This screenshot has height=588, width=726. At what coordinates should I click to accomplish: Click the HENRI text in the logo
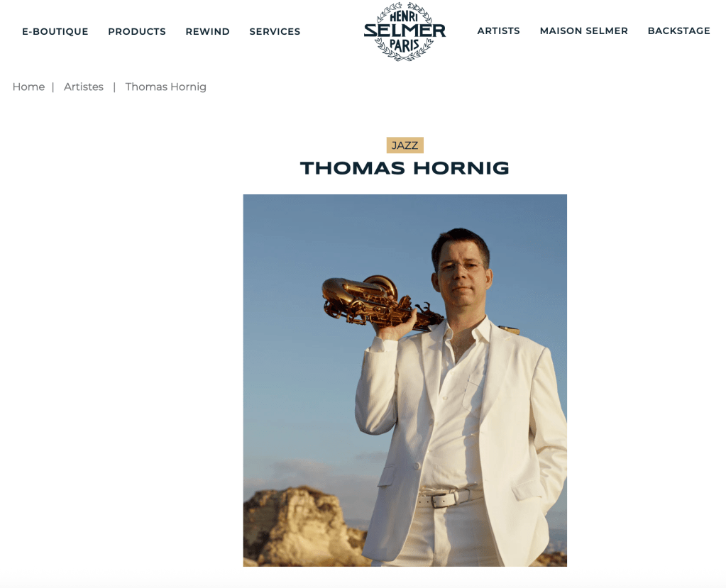tap(404, 16)
